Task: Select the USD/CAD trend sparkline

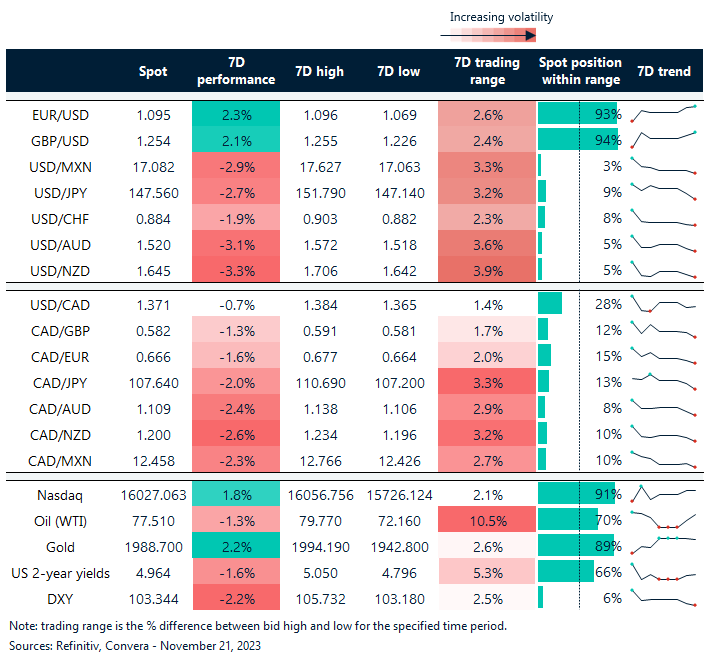Action: 663,304
